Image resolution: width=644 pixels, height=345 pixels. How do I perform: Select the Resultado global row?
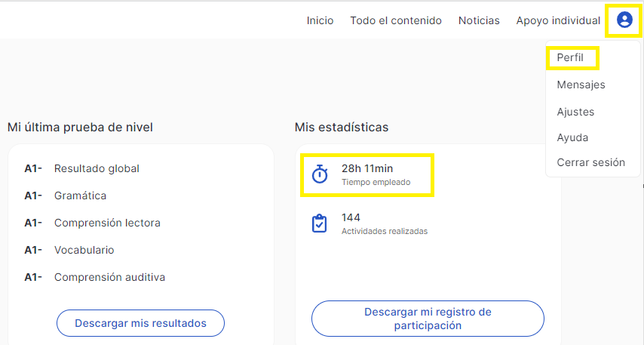pos(81,168)
